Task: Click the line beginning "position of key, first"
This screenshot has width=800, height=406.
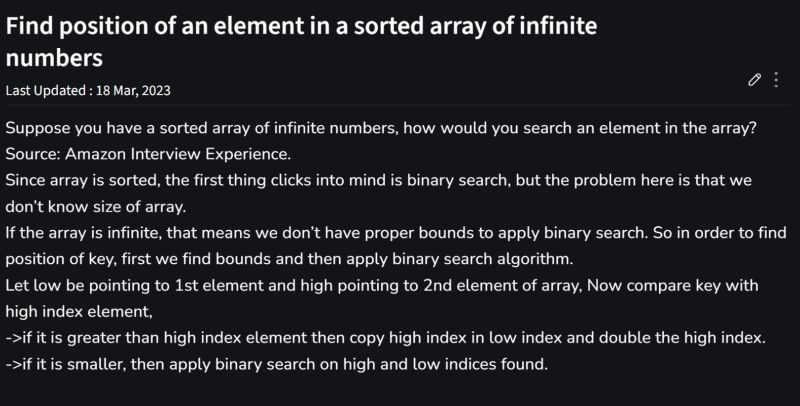Action: click(x=289, y=259)
